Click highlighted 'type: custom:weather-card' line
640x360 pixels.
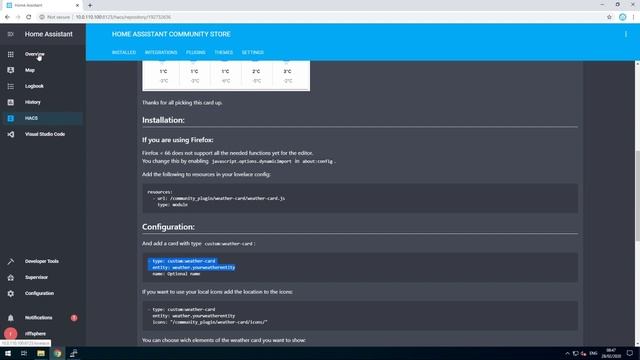(x=183, y=261)
